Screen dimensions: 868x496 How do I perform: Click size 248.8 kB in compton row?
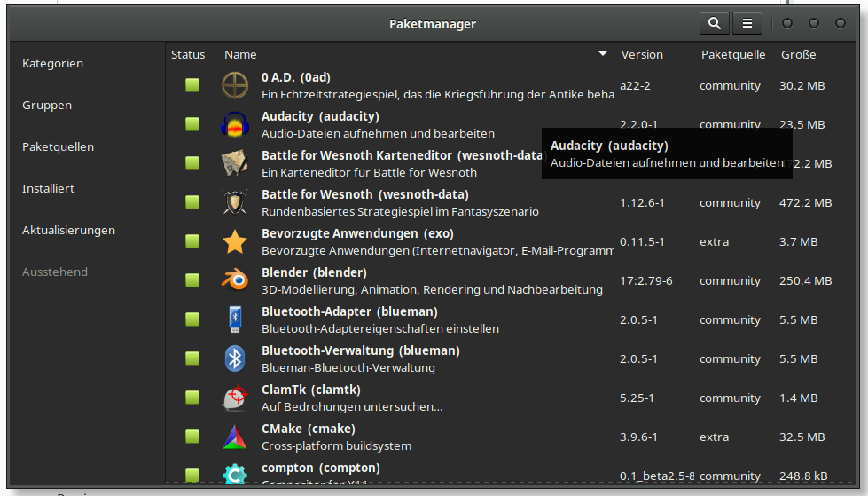tap(803, 476)
